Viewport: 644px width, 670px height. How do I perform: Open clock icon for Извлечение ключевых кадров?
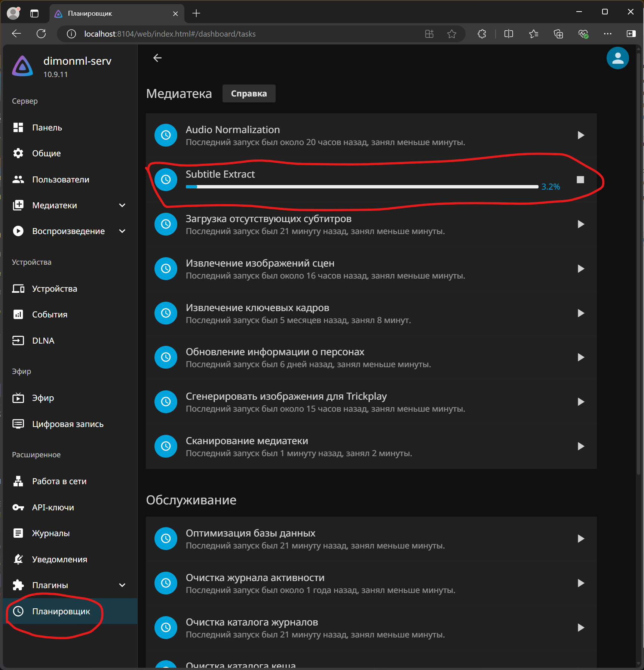tap(166, 313)
